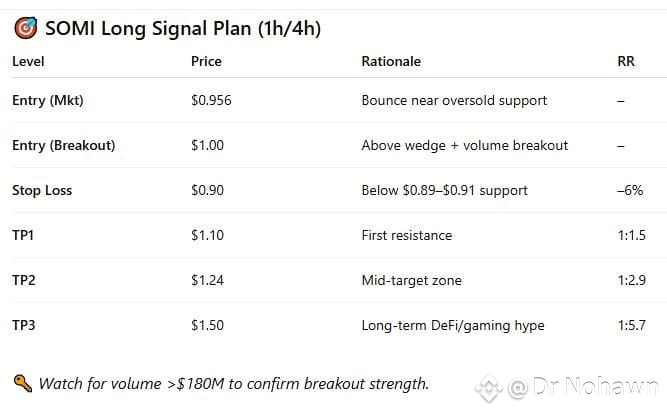
Task: Select the Price column header
Action: [207, 61]
